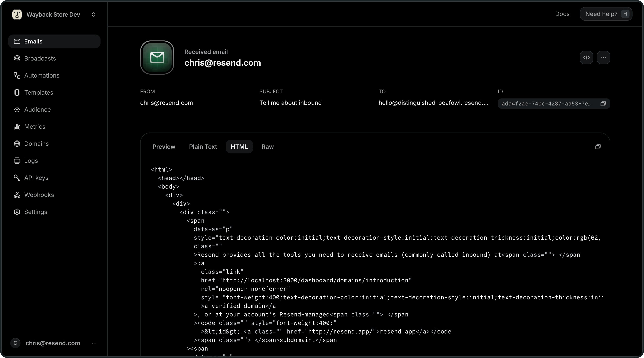Click the Need help? button
Screen dimensions: 644x358
(606, 14)
